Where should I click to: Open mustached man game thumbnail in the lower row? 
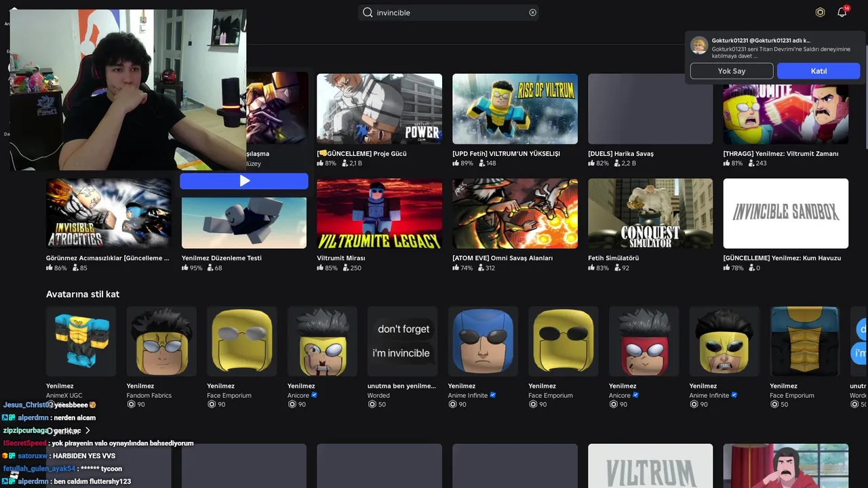[785, 466]
